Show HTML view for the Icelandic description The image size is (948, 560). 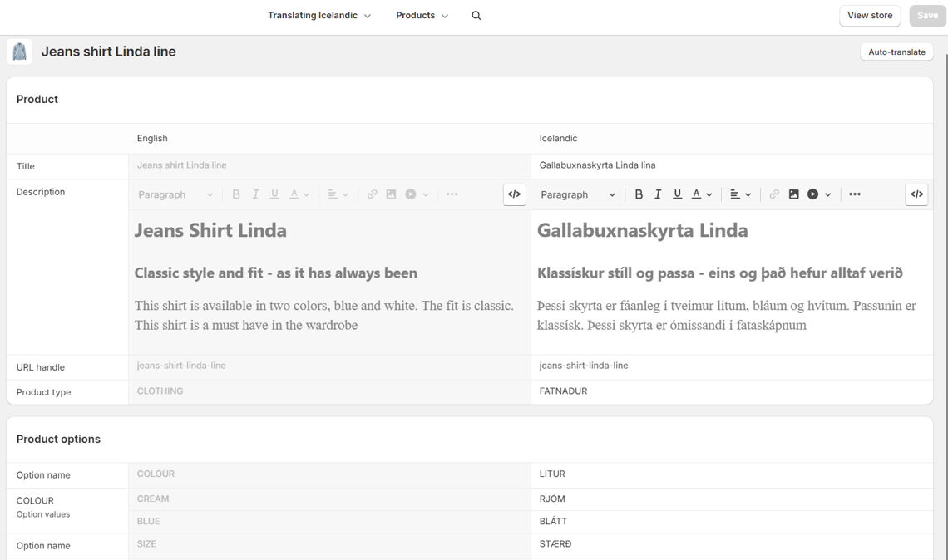(x=916, y=194)
